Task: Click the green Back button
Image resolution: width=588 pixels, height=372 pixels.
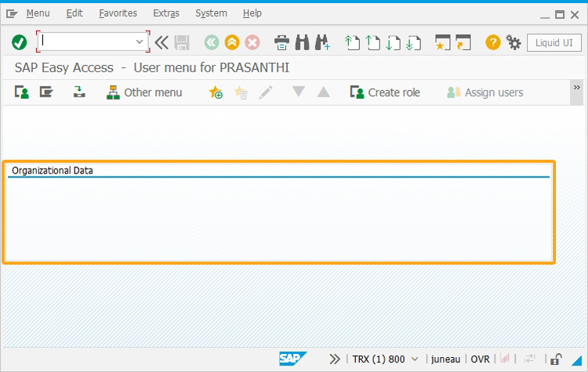Action: coord(212,42)
